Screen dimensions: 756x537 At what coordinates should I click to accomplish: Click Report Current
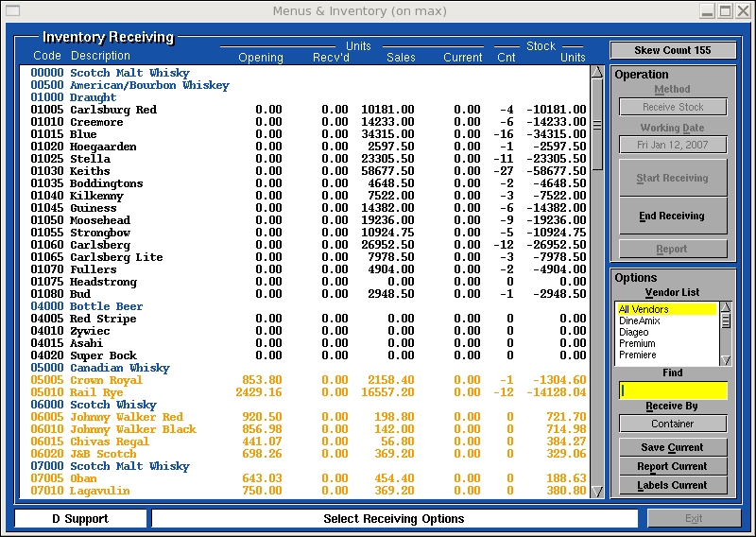click(x=673, y=466)
